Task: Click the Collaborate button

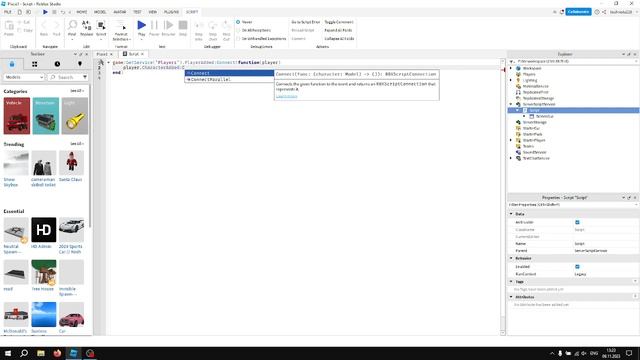Action: point(578,12)
